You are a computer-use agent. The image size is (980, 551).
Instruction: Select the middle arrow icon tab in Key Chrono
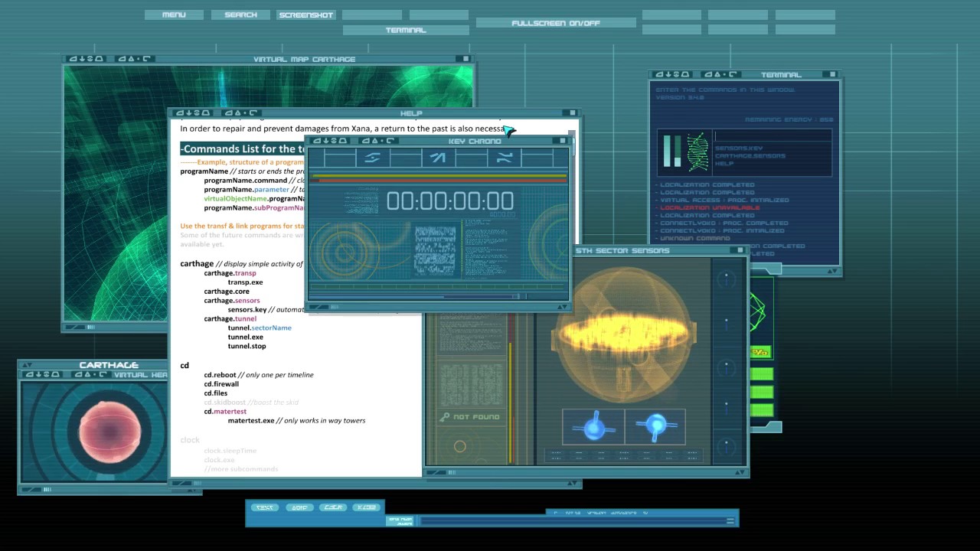(x=438, y=158)
